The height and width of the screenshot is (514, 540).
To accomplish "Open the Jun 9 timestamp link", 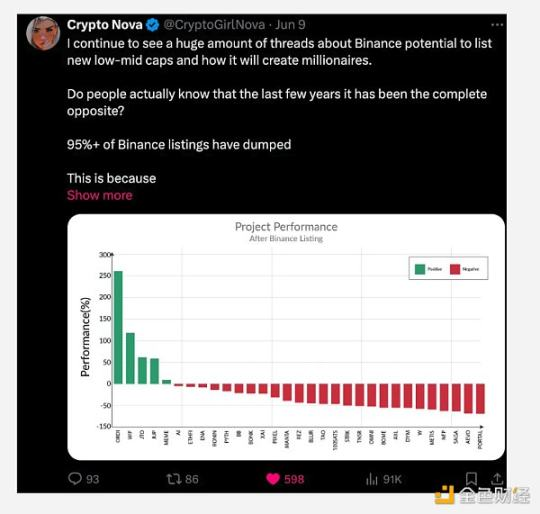I will pyautogui.click(x=290, y=25).
